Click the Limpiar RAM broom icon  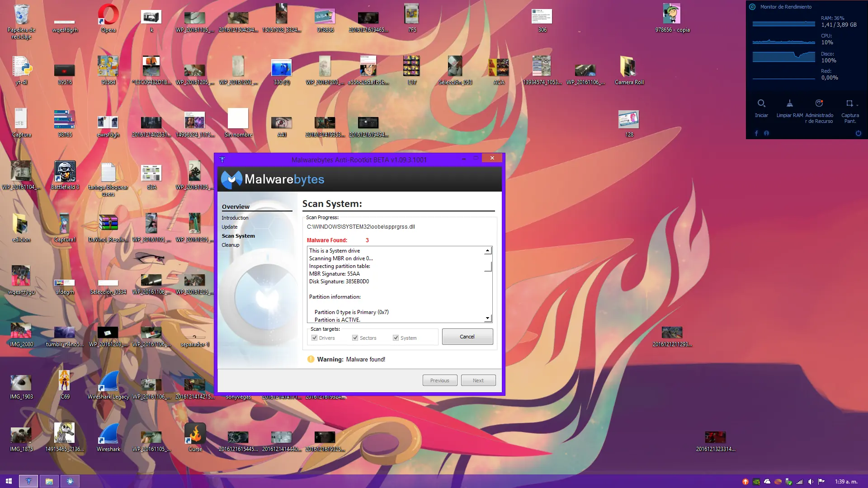point(789,103)
